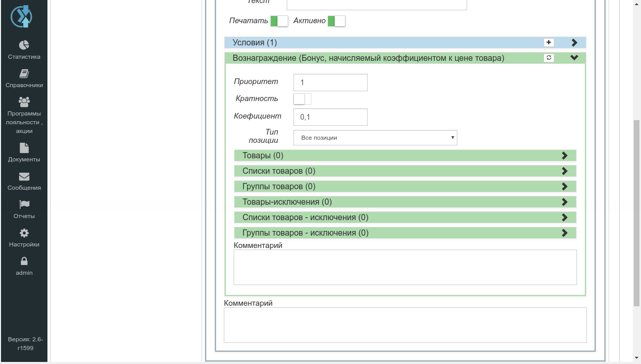Click the admin label in sidebar
Screen dimensions: 641x364
point(24,273)
